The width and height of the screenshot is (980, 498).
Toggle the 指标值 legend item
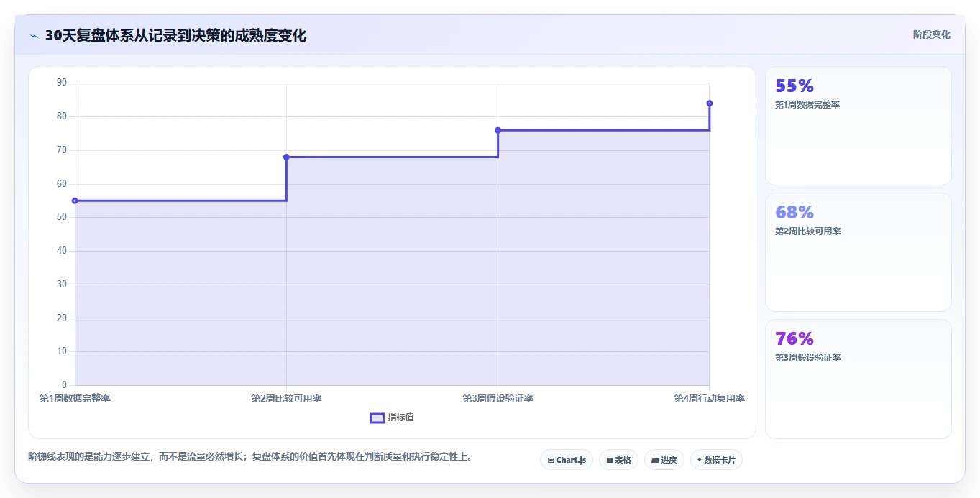tap(392, 418)
